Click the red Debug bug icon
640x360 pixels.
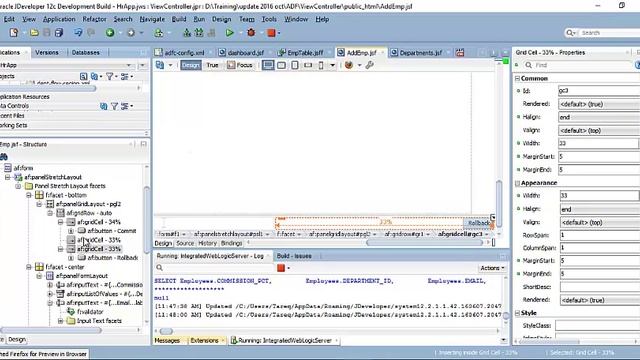click(251, 33)
